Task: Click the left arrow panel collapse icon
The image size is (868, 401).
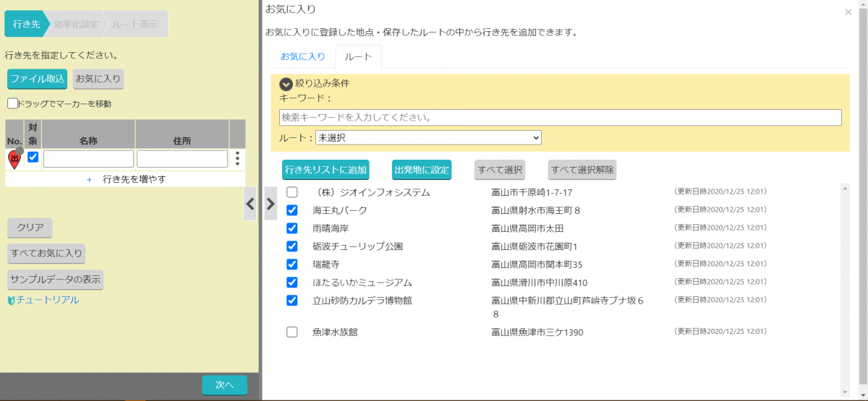Action: pyautogui.click(x=250, y=204)
